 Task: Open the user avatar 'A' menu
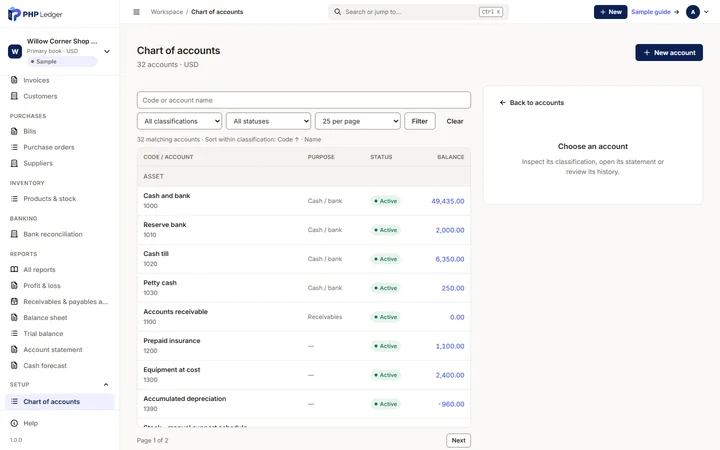pyautogui.click(x=693, y=12)
